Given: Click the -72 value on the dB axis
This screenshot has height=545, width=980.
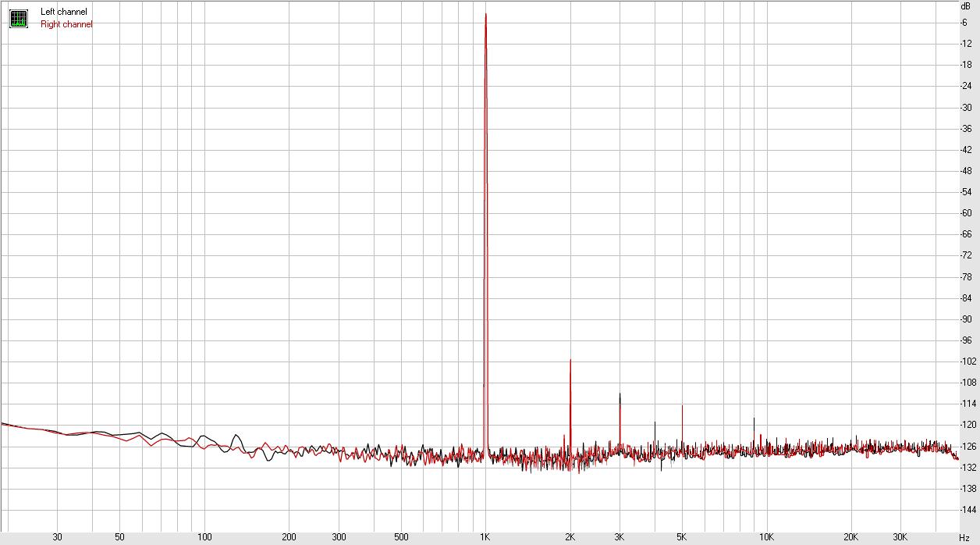Looking at the screenshot, I should (x=965, y=255).
